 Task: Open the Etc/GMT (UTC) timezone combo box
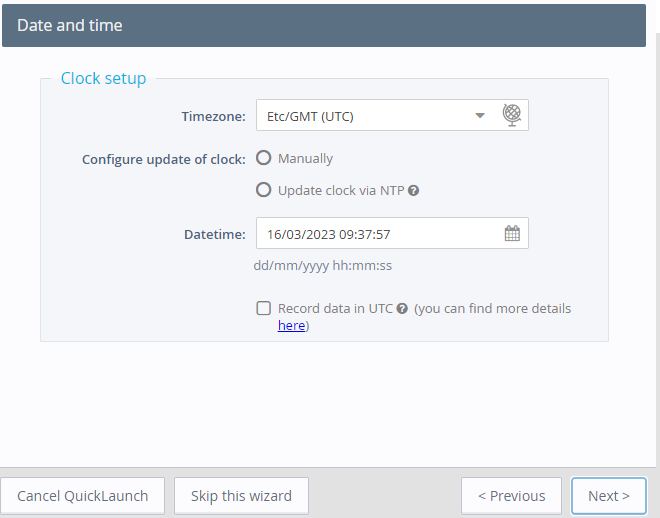[365, 116]
